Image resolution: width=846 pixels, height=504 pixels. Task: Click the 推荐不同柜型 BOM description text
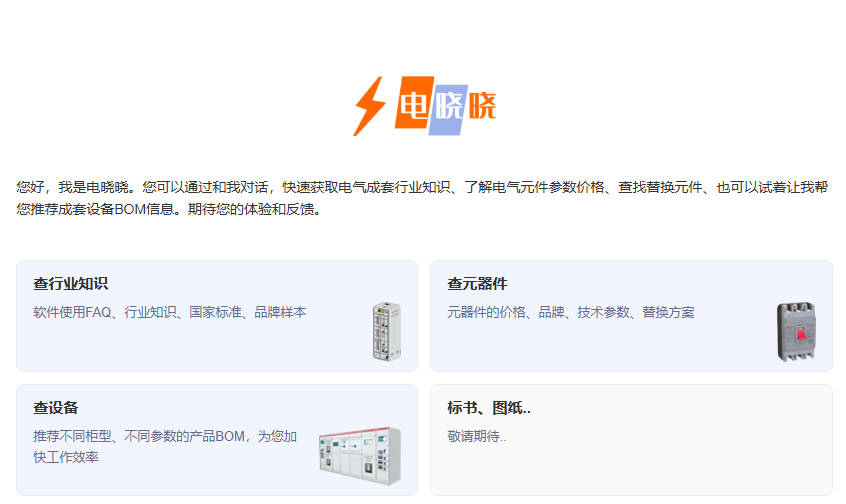(165, 447)
